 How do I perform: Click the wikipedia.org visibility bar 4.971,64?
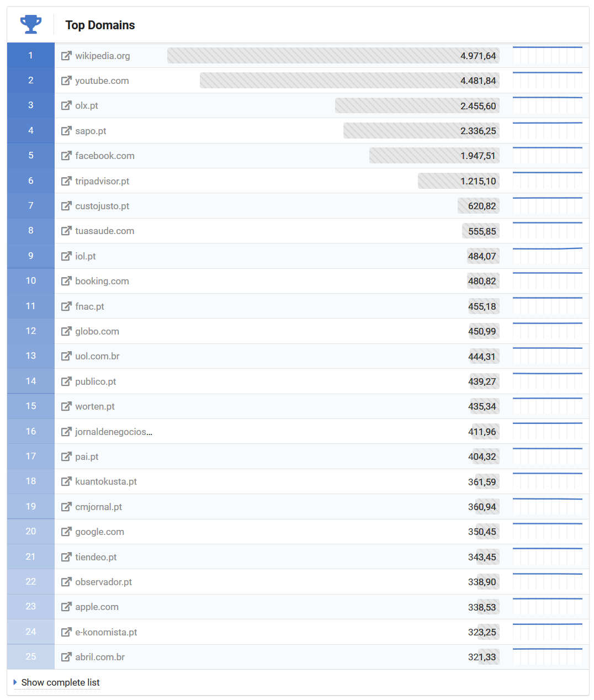pyautogui.click(x=333, y=56)
